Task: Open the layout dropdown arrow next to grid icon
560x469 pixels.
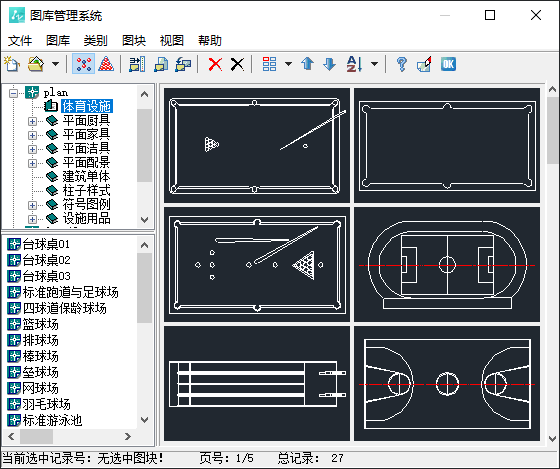Action: (288, 64)
